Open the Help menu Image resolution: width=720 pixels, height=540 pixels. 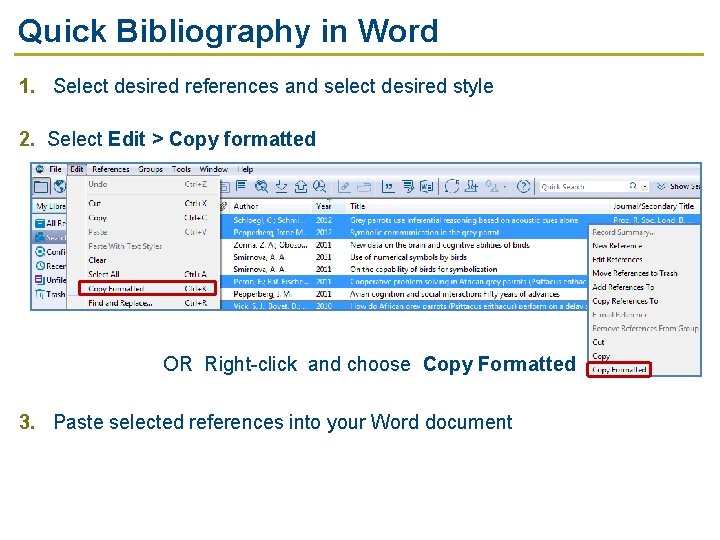click(246, 169)
